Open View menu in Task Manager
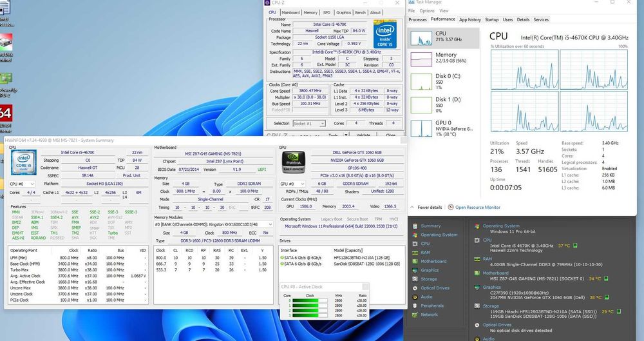The image size is (644, 341). pos(444,11)
